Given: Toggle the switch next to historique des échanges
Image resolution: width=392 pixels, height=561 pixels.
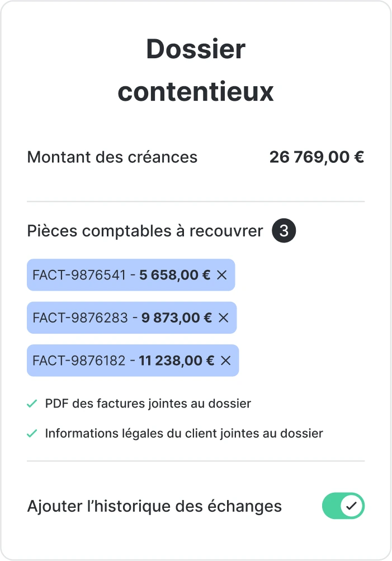Looking at the screenshot, I should [343, 506].
